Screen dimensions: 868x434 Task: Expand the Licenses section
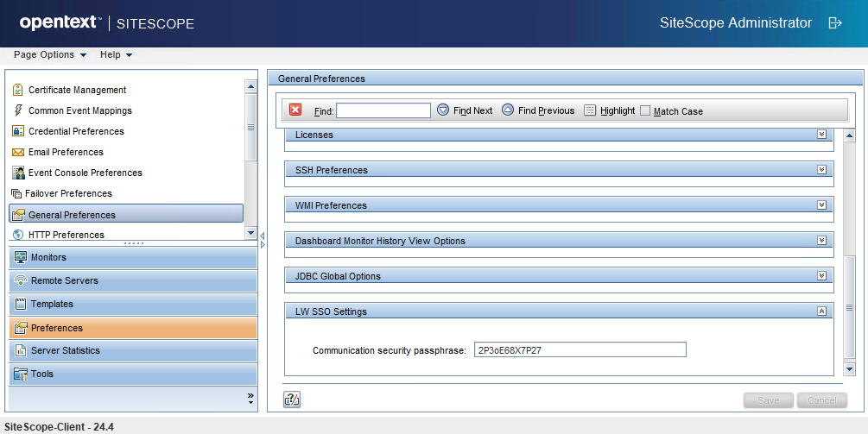[821, 135]
